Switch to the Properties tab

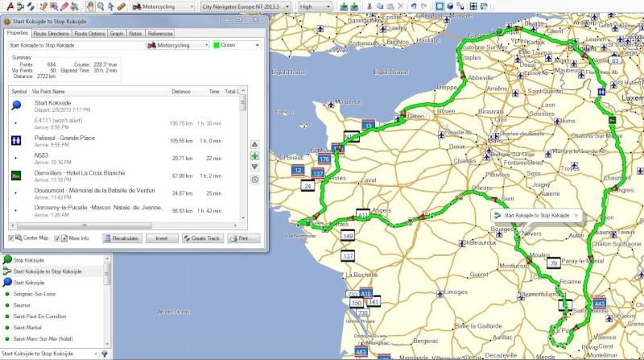18,33
